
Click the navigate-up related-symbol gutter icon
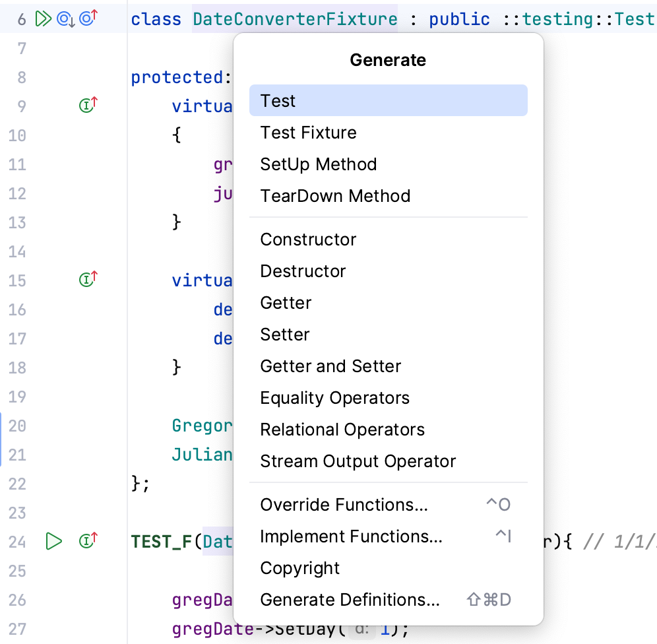pyautogui.click(x=86, y=18)
